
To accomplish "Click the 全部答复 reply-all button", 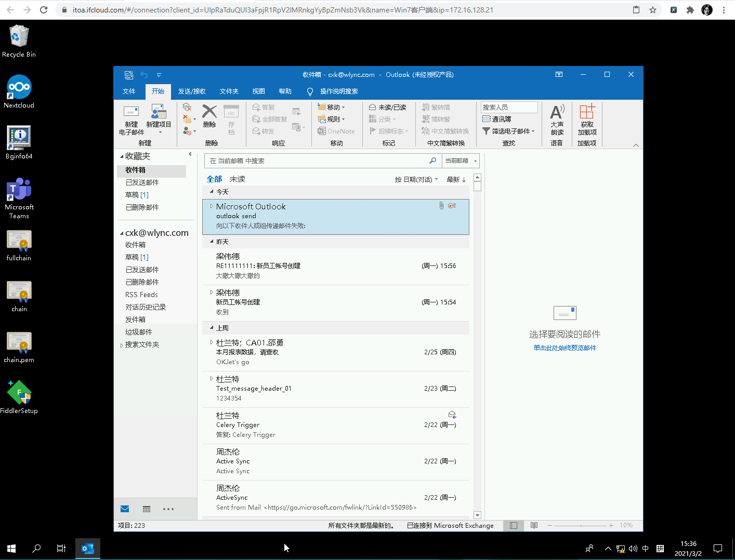I will [270, 119].
